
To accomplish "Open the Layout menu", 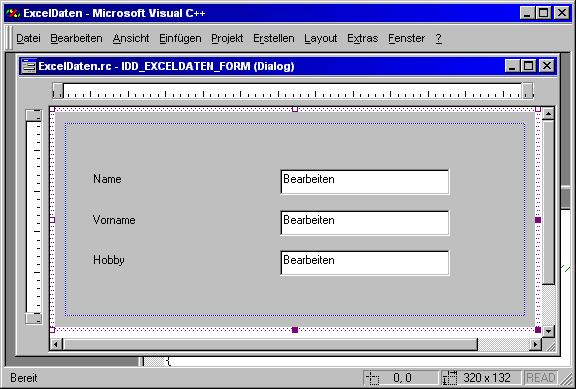I will click(x=321, y=38).
